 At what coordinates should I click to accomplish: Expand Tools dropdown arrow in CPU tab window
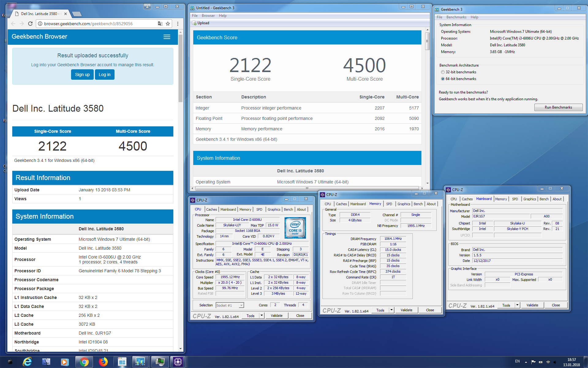(x=262, y=316)
